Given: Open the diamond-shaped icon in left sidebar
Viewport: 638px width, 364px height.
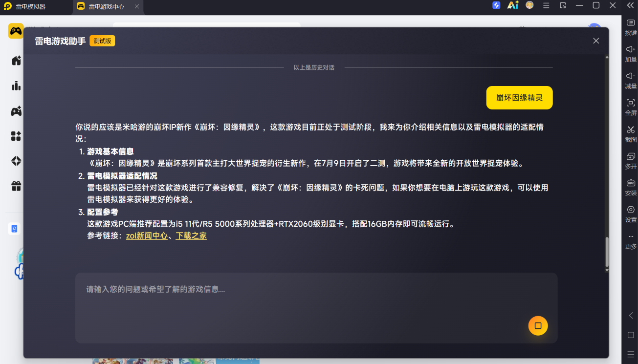Looking at the screenshot, I should [x=16, y=161].
